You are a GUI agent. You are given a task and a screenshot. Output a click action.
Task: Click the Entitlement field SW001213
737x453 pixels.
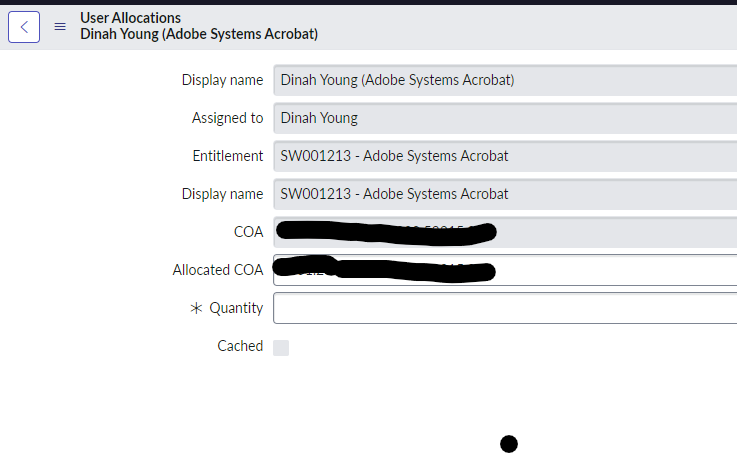point(504,156)
